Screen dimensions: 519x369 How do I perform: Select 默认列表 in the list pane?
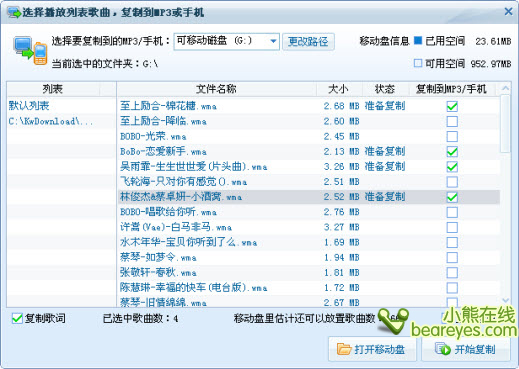coord(29,106)
